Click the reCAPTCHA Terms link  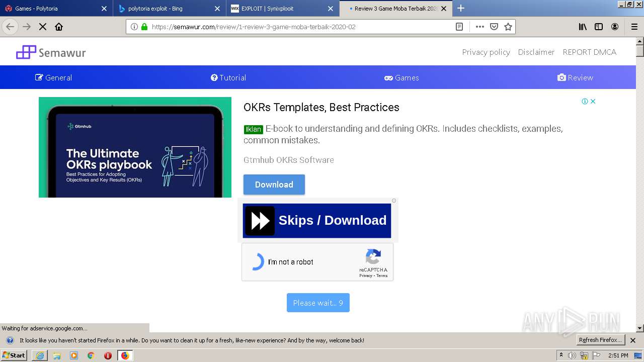click(382, 276)
